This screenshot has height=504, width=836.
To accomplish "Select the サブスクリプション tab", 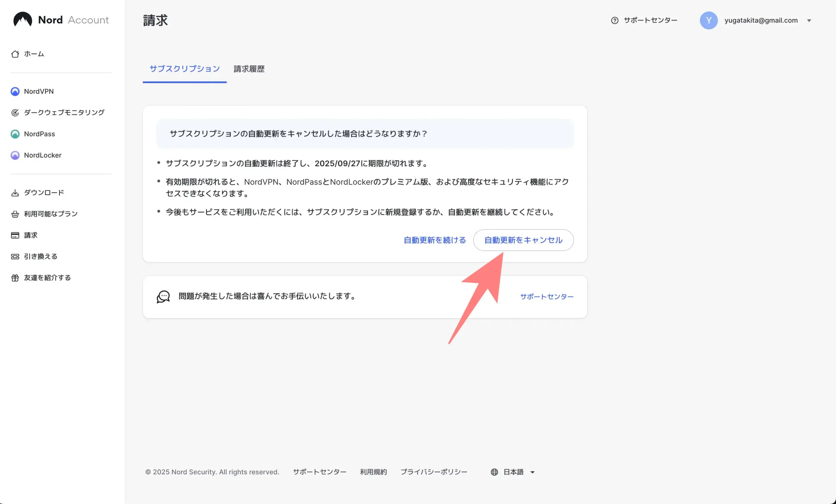I will (185, 69).
